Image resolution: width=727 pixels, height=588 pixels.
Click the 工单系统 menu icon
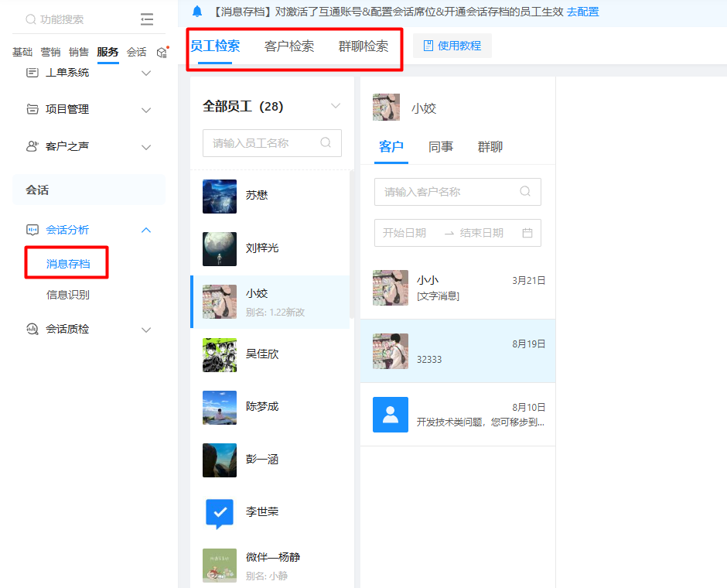click(x=32, y=73)
